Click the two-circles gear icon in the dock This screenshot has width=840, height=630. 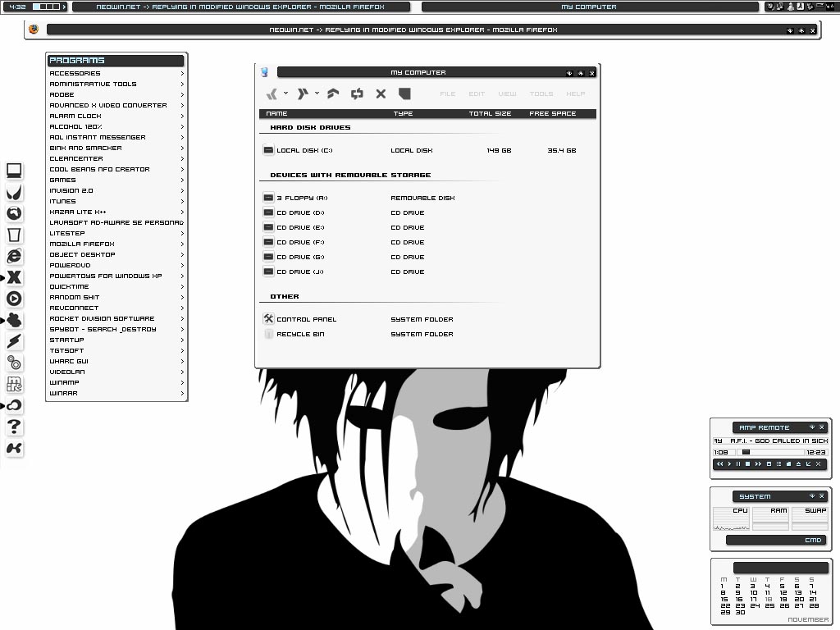[15, 363]
